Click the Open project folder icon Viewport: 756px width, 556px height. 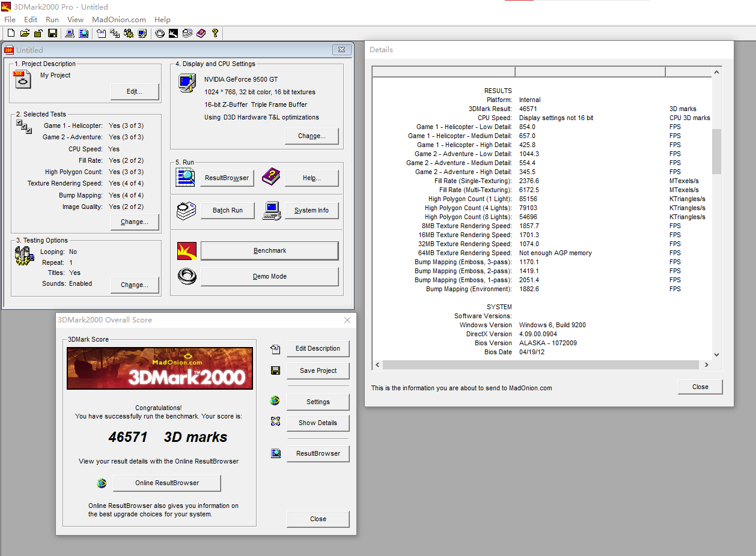(x=25, y=34)
